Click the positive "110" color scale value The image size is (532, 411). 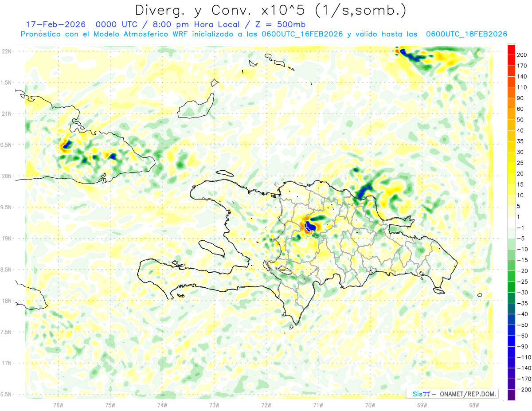coord(522,87)
